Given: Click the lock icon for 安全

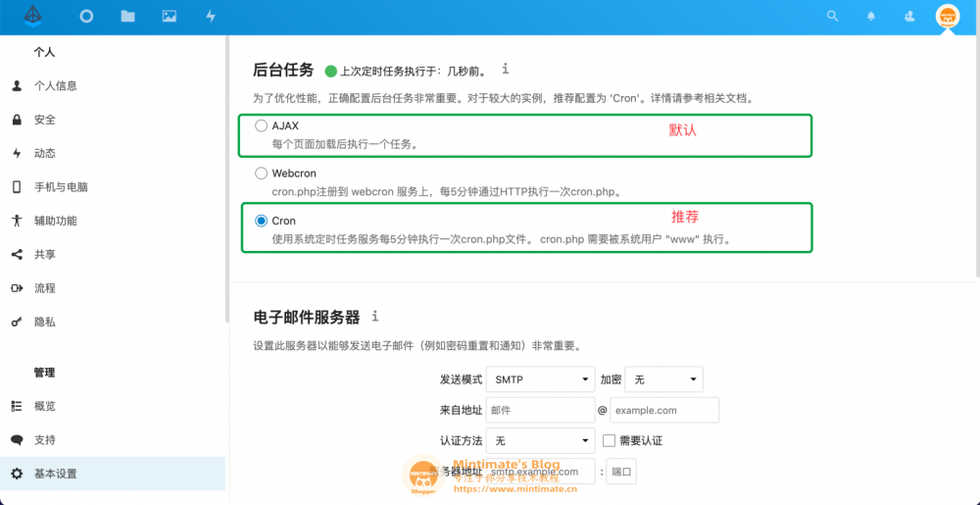Looking at the screenshot, I should tap(17, 120).
